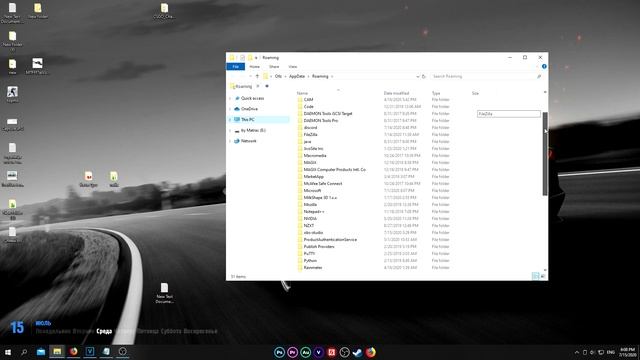The width and height of the screenshot is (640, 360).
Task: Open taskbar search magnifier
Action: coord(24,352)
